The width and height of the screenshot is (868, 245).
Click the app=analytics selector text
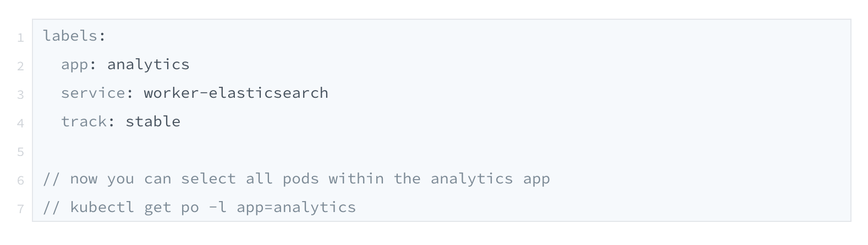pyautogui.click(x=296, y=208)
